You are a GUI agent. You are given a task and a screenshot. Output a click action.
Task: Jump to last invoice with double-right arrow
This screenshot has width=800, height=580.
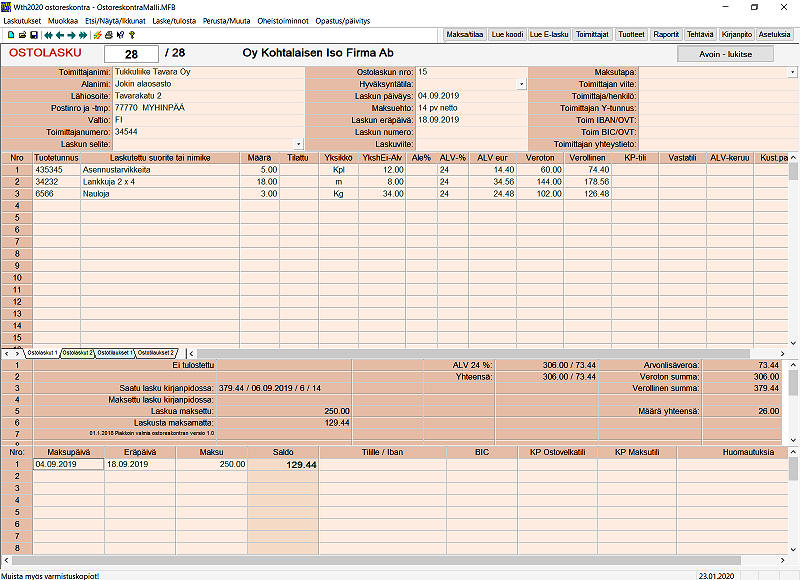coord(83,35)
